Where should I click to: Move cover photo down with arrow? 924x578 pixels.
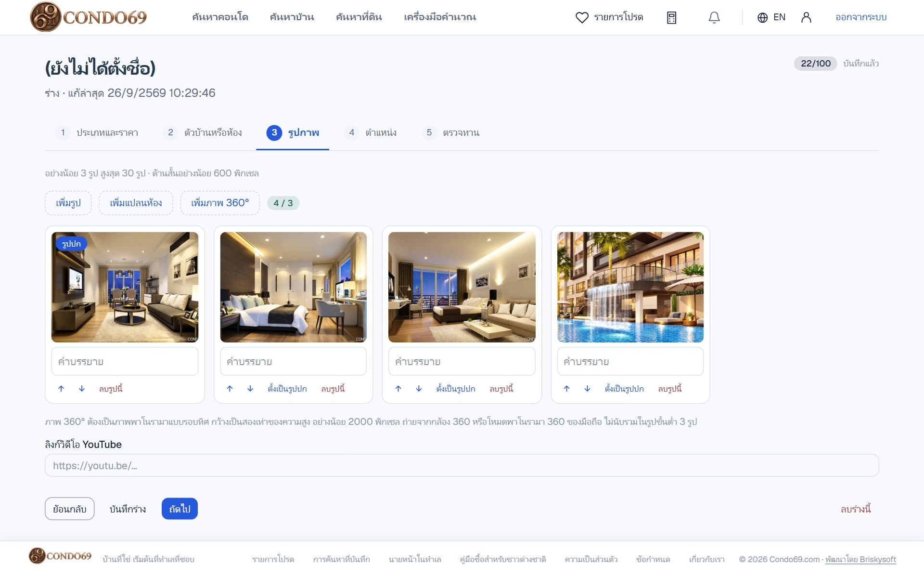pos(82,389)
